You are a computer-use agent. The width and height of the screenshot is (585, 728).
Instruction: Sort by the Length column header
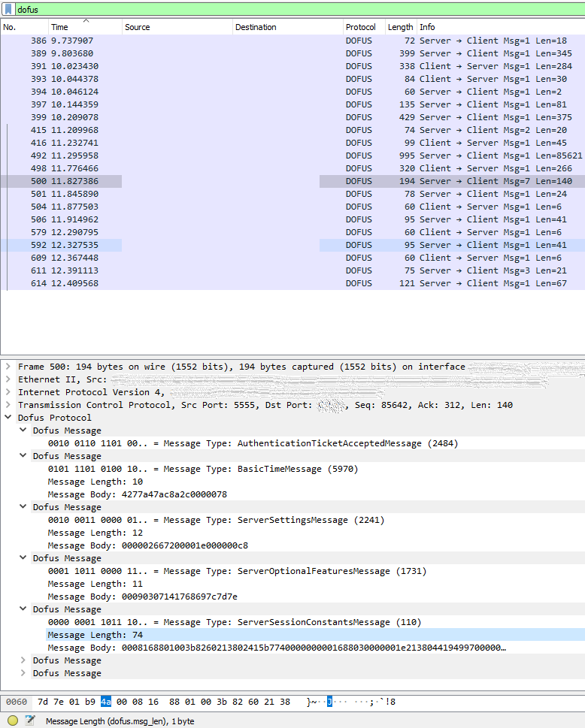click(401, 27)
